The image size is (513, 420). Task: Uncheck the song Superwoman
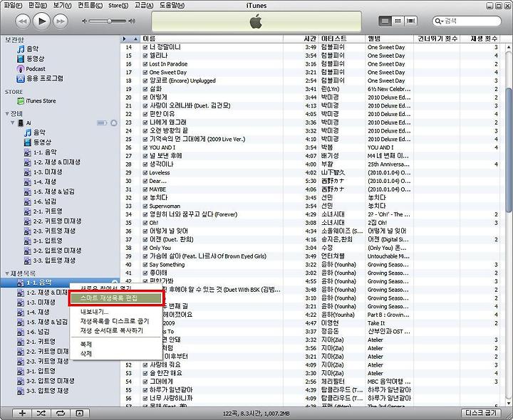coord(145,206)
